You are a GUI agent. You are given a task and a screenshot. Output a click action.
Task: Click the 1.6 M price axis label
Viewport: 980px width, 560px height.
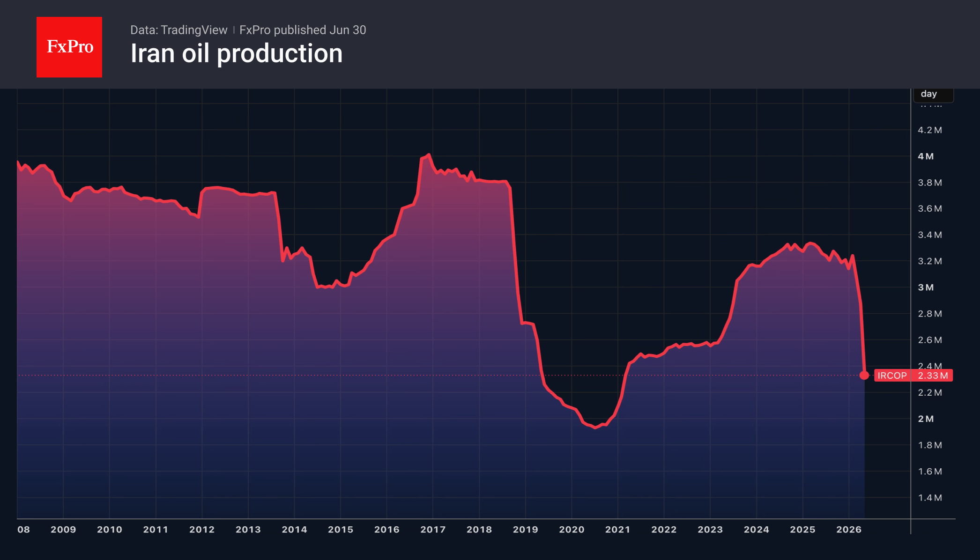click(x=930, y=472)
